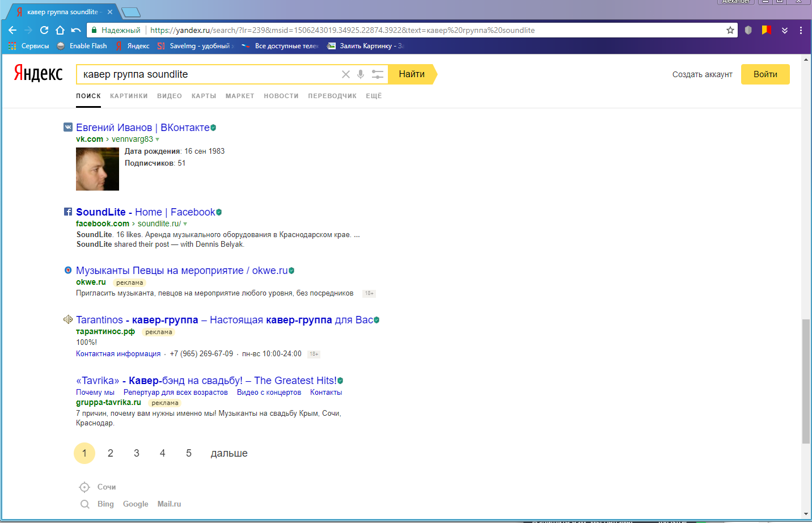Screen dimensions: 812x523
Task: Click the red-yellow flag extension icon
Action: pos(767,30)
